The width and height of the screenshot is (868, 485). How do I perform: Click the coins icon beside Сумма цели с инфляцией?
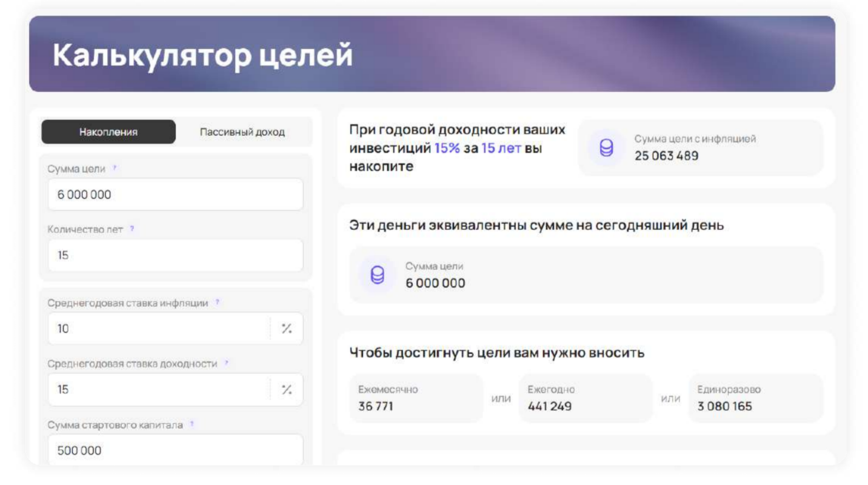click(606, 147)
